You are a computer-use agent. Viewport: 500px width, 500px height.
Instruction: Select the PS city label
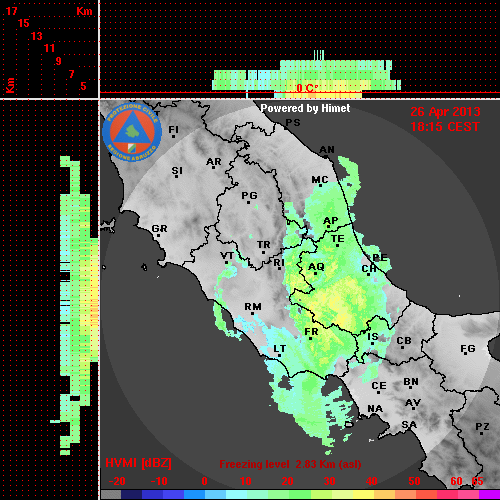[x=293, y=123]
